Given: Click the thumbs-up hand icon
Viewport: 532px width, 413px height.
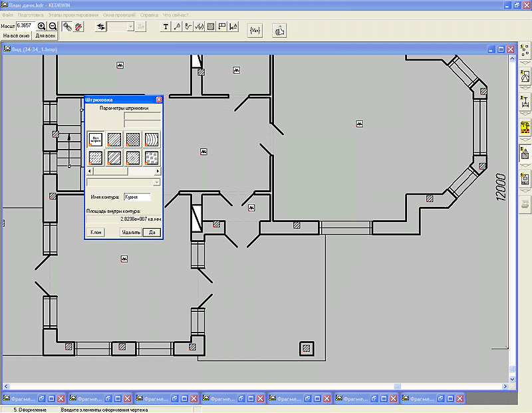Looking at the screenshot, I should 279,31.
